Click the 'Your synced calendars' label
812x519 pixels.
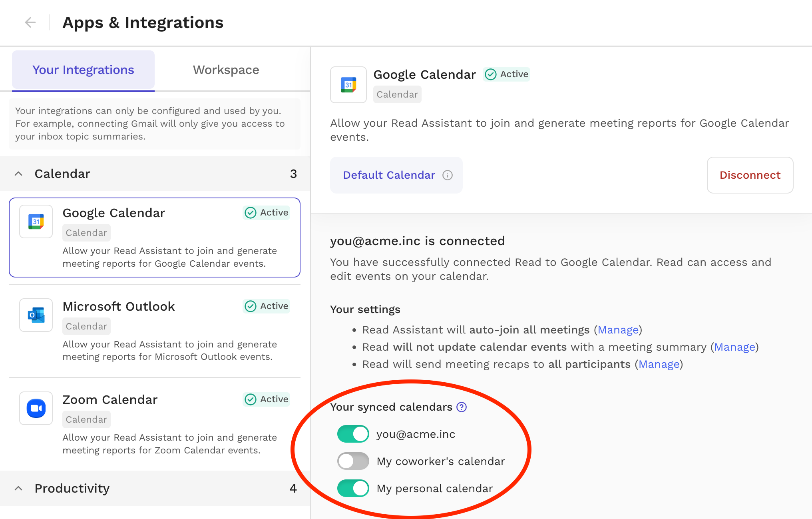[391, 407]
